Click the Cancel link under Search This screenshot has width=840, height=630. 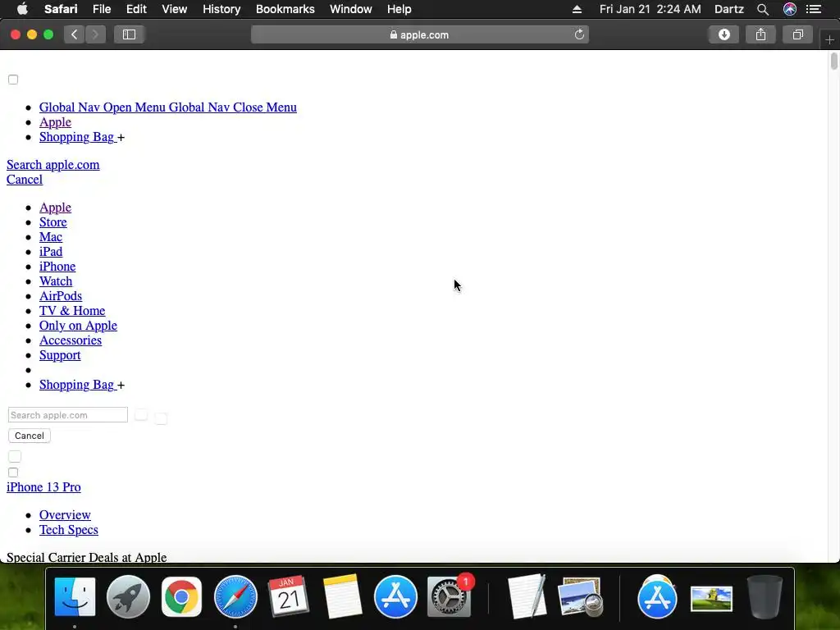coord(25,180)
